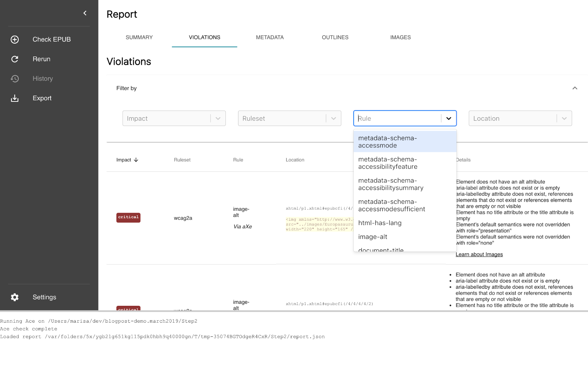Open the Learn about Images link
The width and height of the screenshot is (588, 367).
479,254
